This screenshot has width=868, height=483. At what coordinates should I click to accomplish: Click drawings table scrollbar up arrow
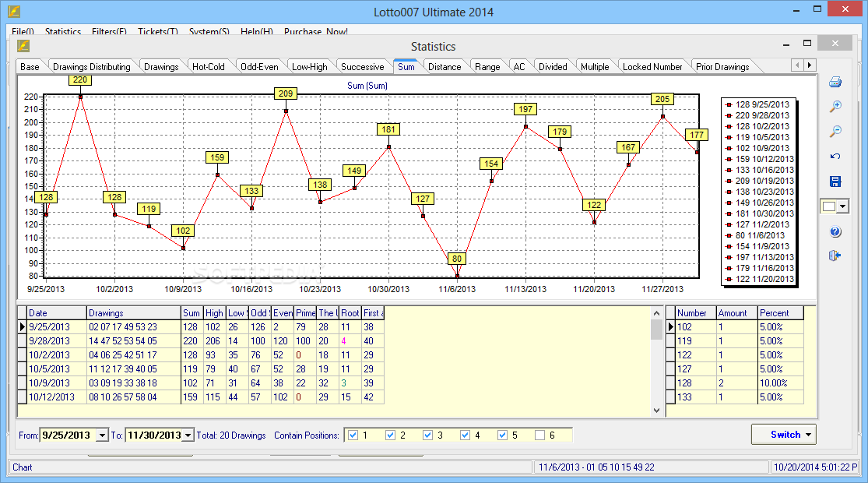656,313
